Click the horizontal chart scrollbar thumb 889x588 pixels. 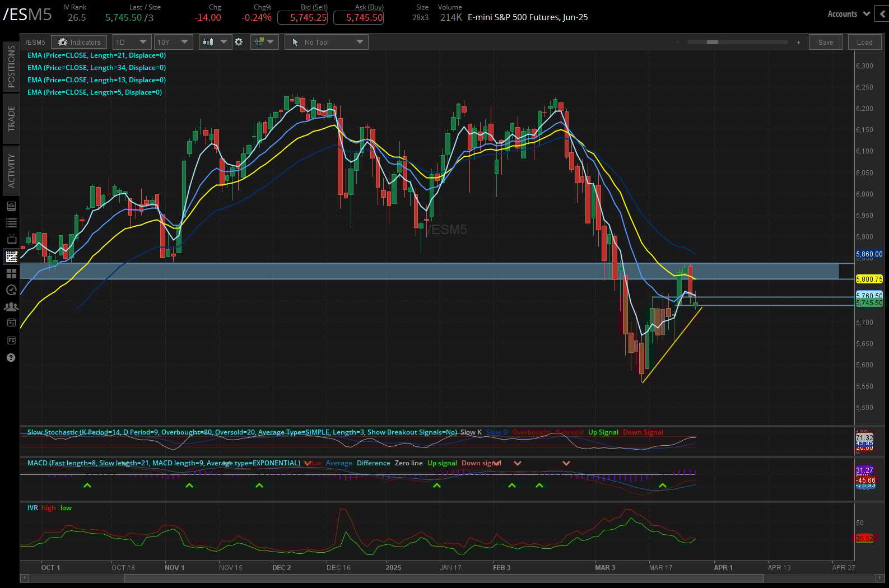tap(444, 578)
